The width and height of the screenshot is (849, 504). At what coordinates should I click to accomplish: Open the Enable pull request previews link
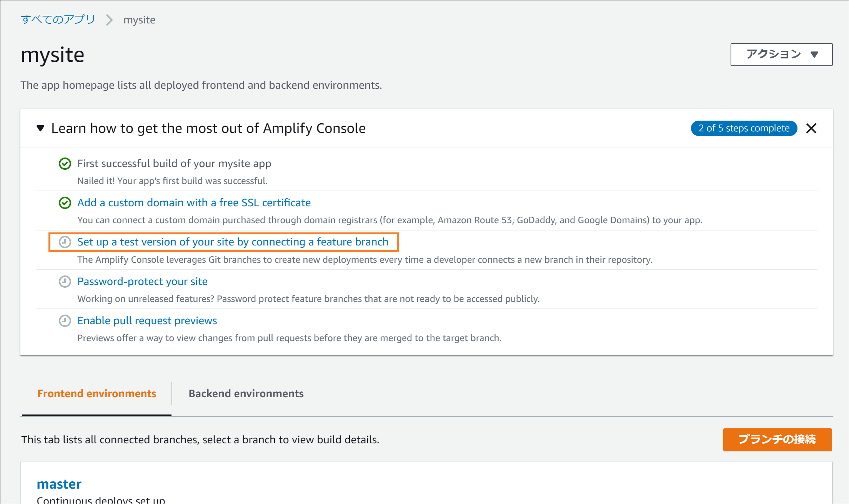[x=147, y=321]
